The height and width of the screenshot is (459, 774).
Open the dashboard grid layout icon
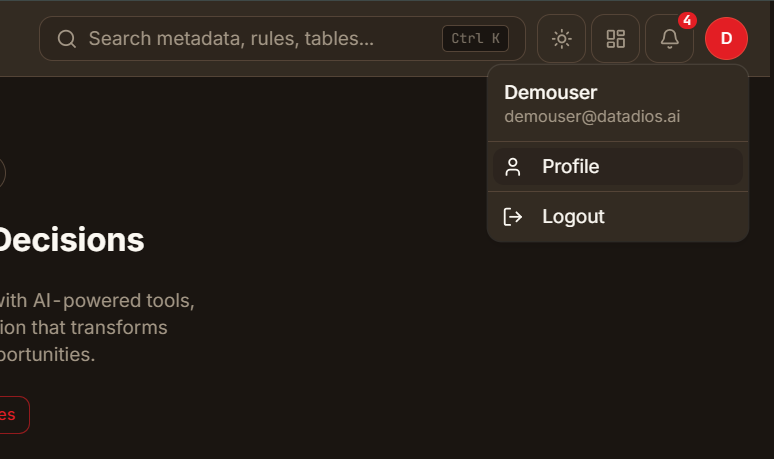coord(616,38)
